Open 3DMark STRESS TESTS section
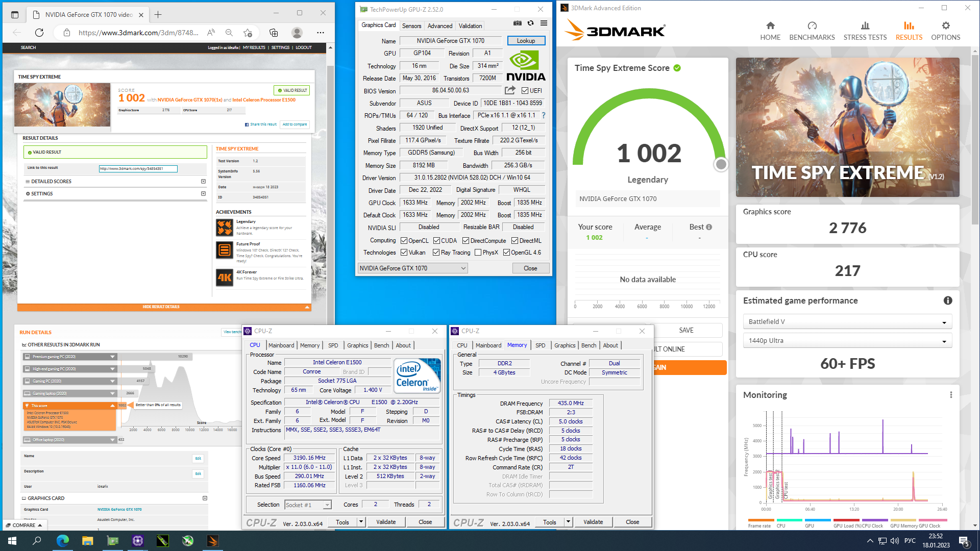 pos(865,31)
